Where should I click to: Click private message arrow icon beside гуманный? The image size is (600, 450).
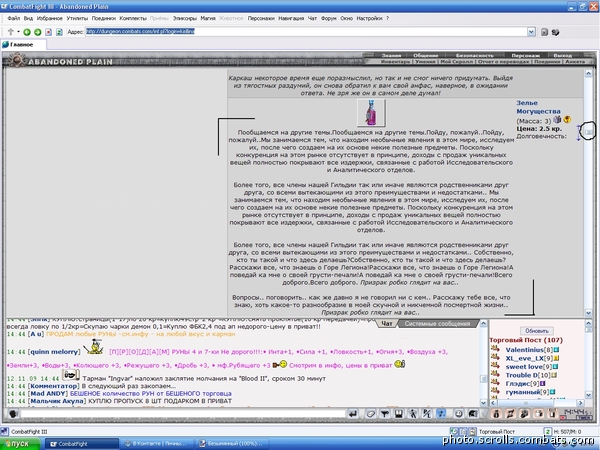[495, 391]
